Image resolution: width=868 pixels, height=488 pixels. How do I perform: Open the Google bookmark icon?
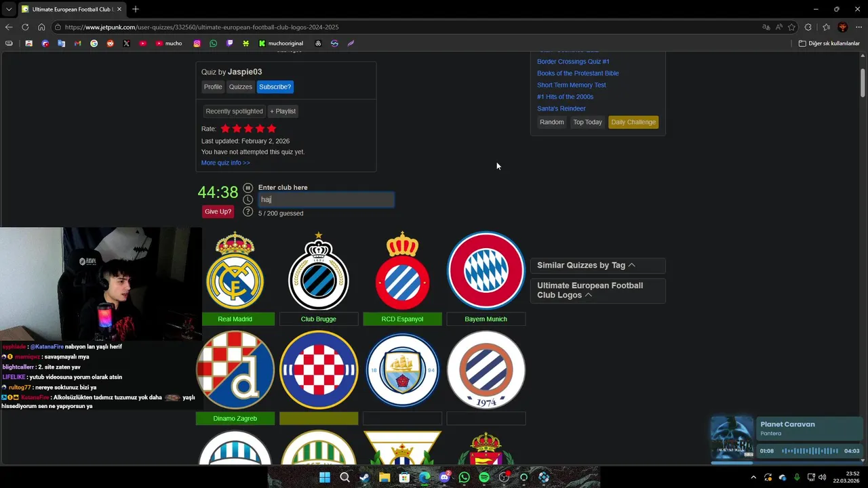[x=94, y=43]
